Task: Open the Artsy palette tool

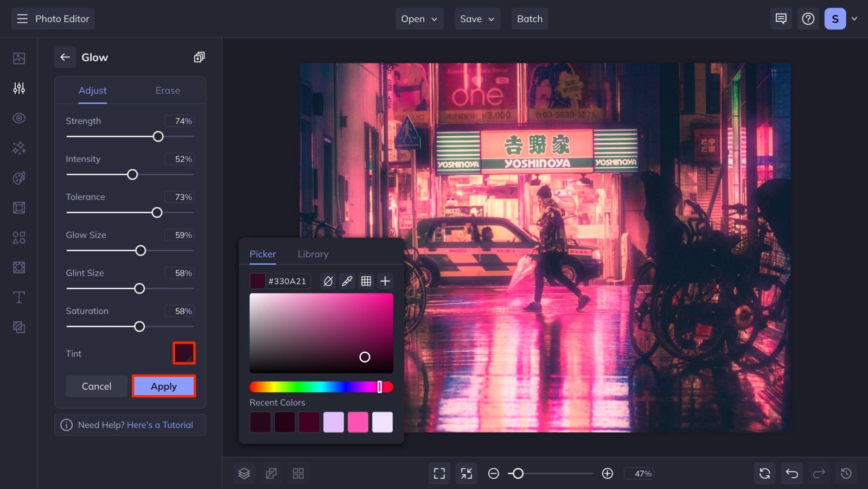Action: 18,177
